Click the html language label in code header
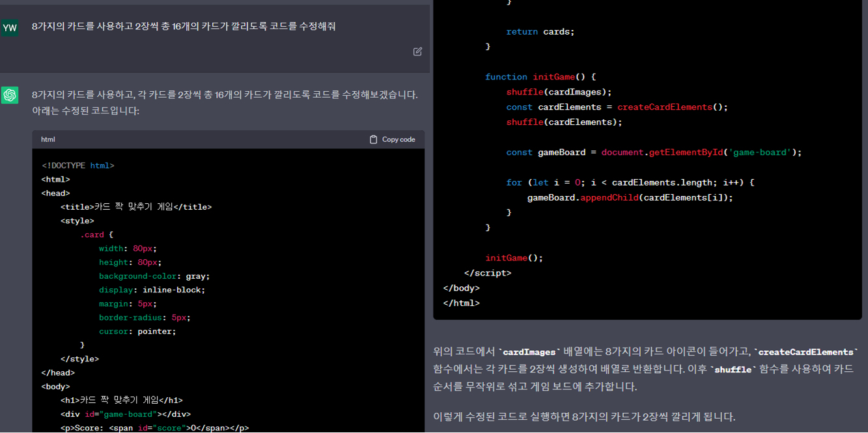 (48, 139)
